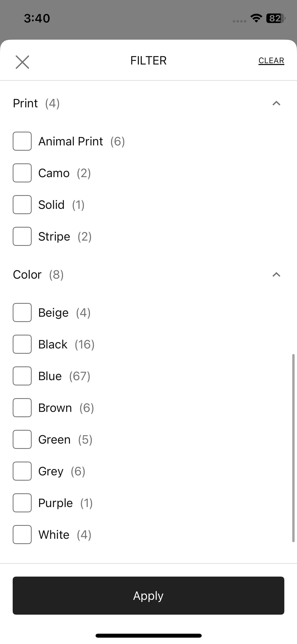Viewport: 297px width, 644px height.
Task: Tick the Purple checkbox
Action: pos(22,503)
